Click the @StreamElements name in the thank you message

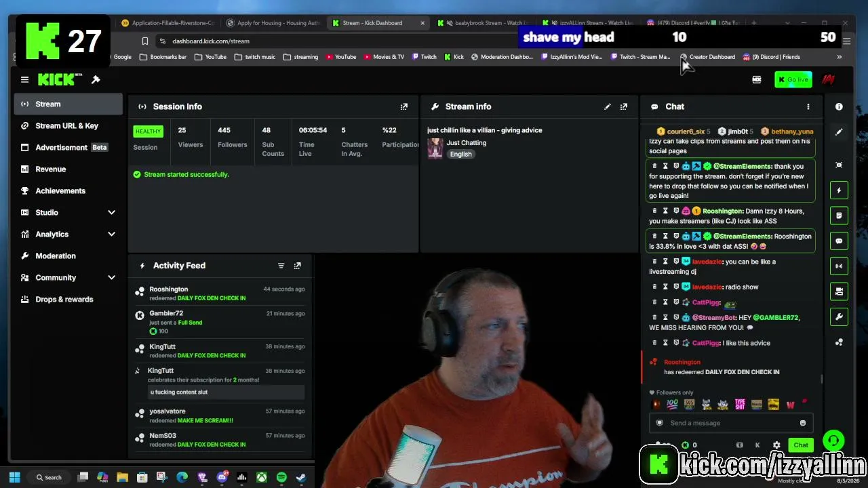pyautogui.click(x=743, y=166)
